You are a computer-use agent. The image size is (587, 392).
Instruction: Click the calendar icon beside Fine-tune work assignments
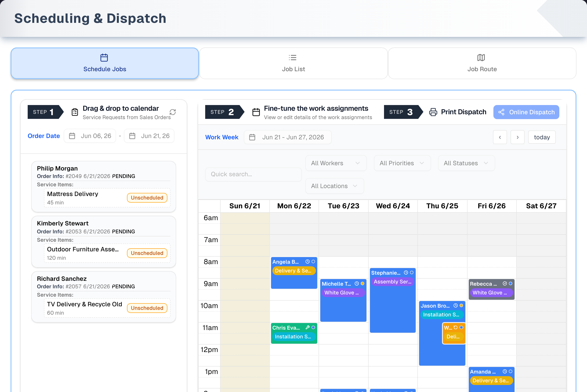(256, 112)
